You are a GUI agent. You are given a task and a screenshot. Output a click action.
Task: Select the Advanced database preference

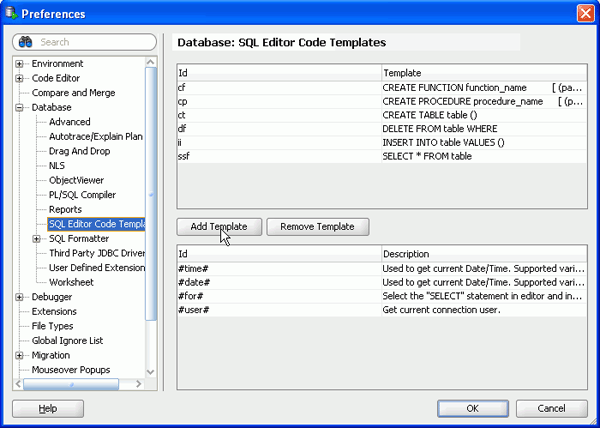(x=70, y=122)
